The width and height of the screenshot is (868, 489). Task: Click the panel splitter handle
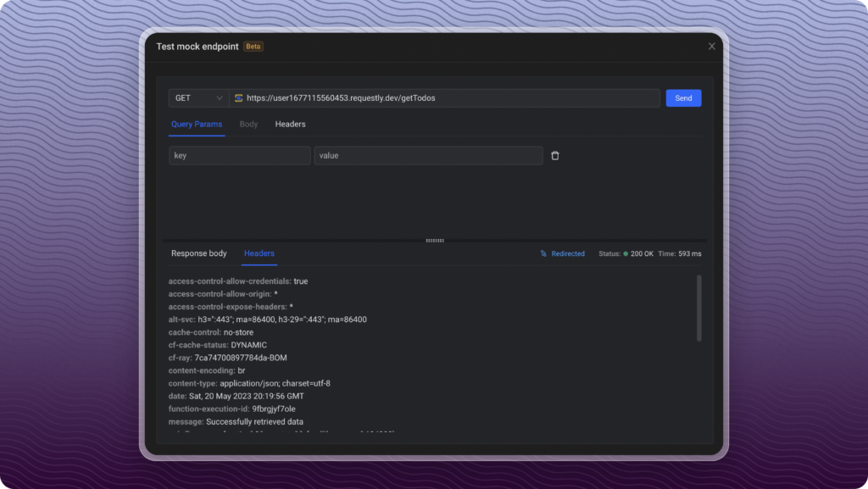[x=435, y=241]
